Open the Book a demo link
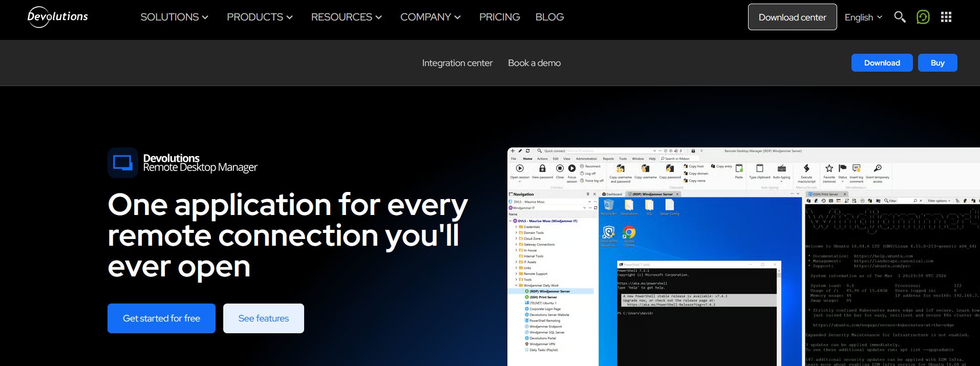This screenshot has height=366, width=980. [534, 63]
